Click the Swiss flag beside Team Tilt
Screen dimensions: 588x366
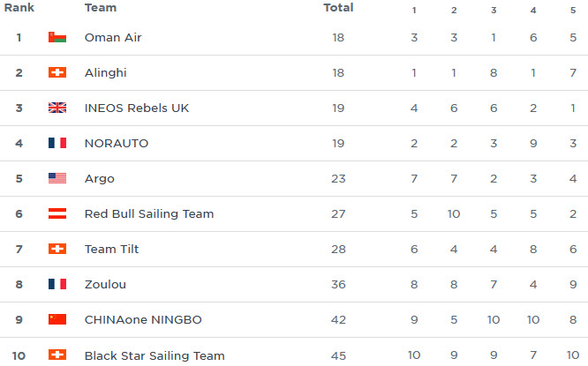pyautogui.click(x=57, y=249)
